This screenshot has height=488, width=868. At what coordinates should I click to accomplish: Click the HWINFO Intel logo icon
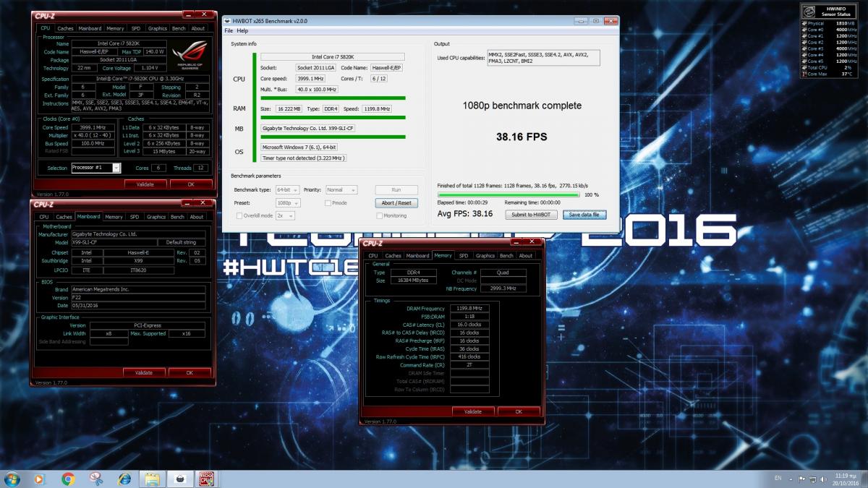click(809, 12)
